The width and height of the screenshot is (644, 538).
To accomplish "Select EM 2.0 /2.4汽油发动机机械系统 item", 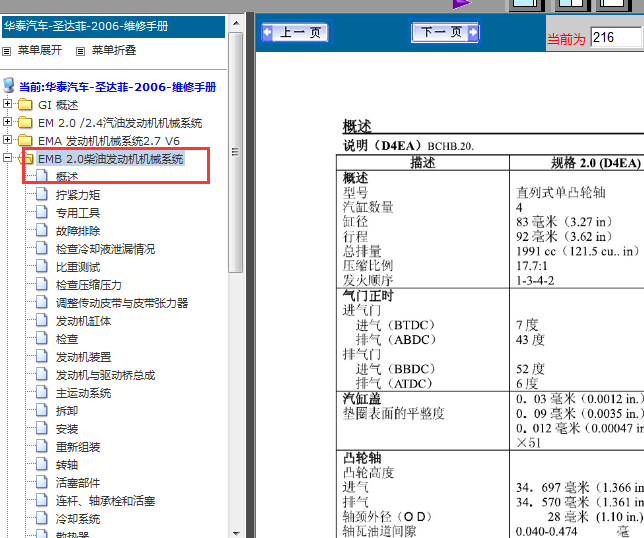I will [x=120, y=123].
